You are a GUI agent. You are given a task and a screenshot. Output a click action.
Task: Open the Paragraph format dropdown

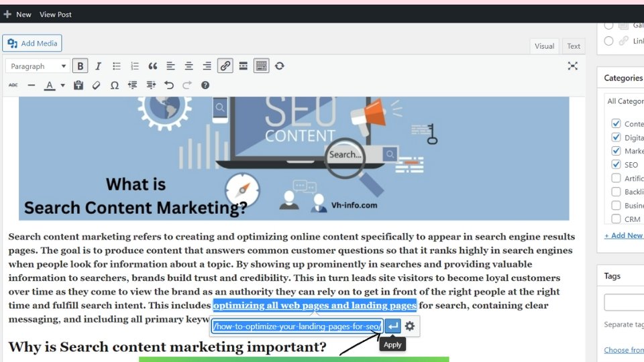(x=38, y=66)
